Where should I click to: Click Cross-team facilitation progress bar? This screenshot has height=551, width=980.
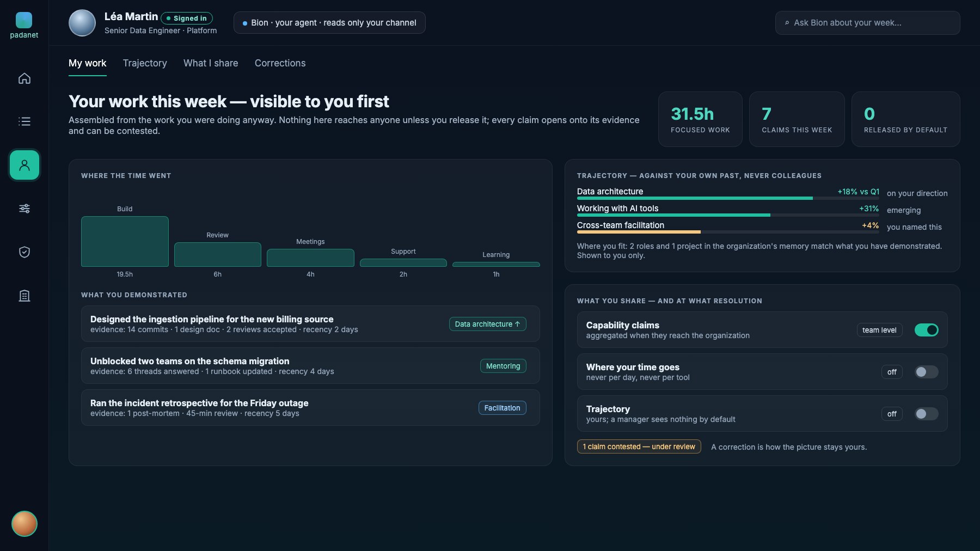coord(728,232)
